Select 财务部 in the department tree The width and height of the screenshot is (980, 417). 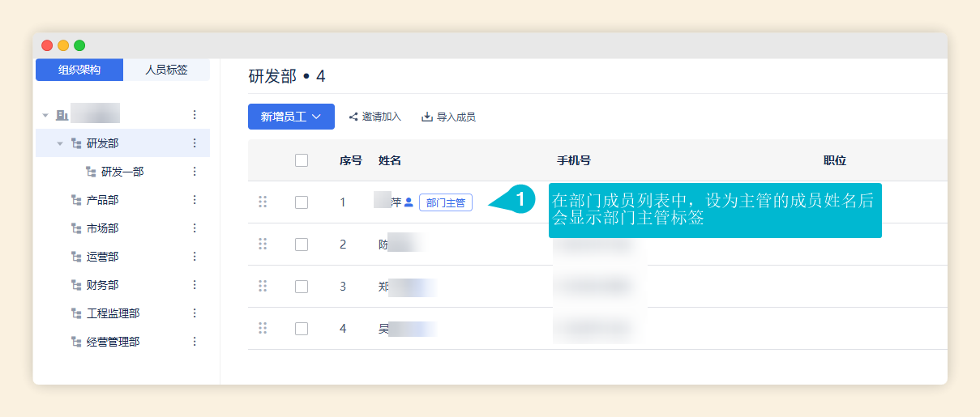click(x=102, y=285)
